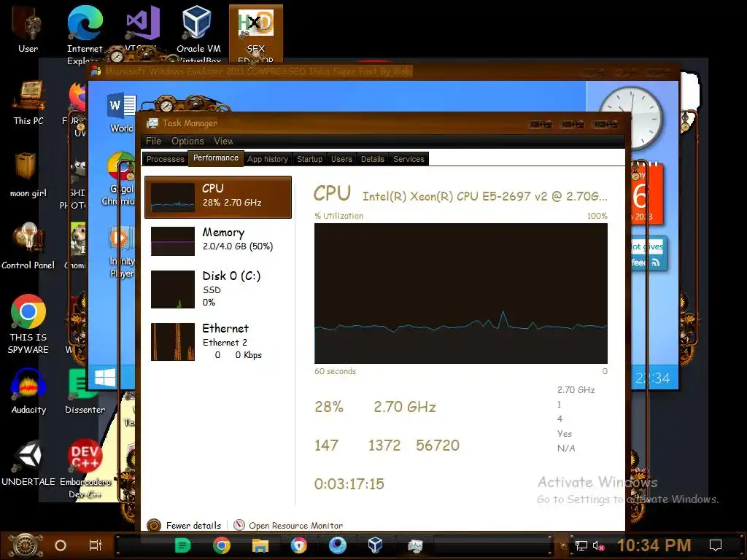Screen dimensions: 747x560
Task: Click Task Manager icon on taskbar
Action: (415, 545)
